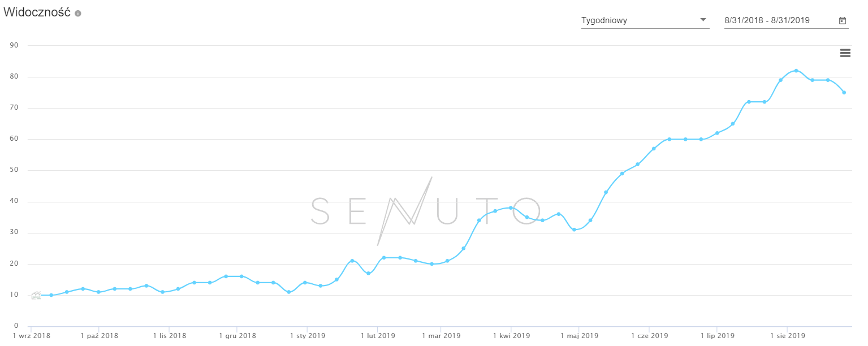Select the data point at 43 after 1 maj 2019
This screenshot has height=346, width=868.
pos(606,192)
